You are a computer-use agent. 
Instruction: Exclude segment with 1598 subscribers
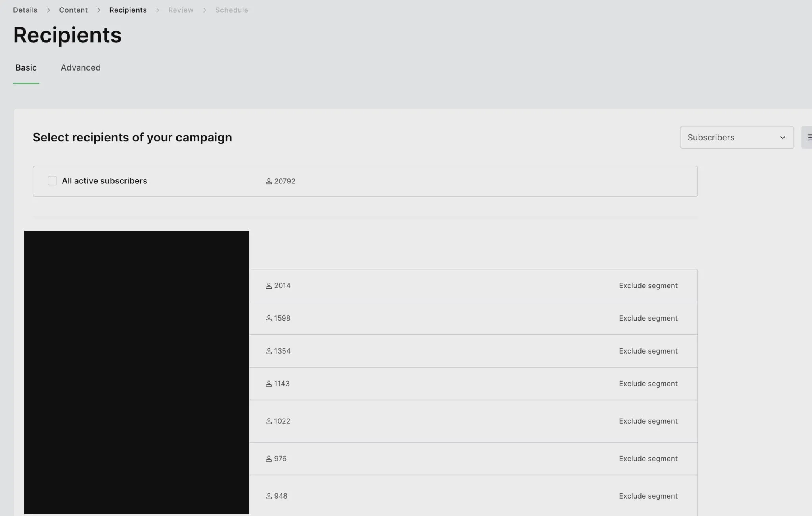[648, 318]
